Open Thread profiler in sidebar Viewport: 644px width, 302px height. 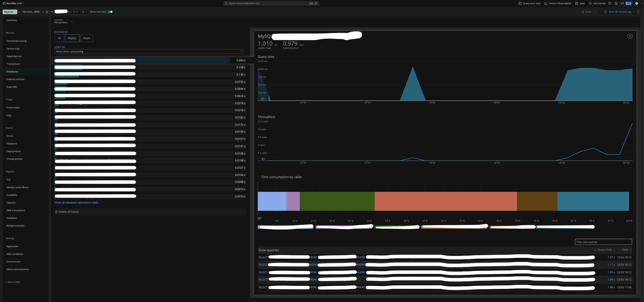tap(15, 159)
